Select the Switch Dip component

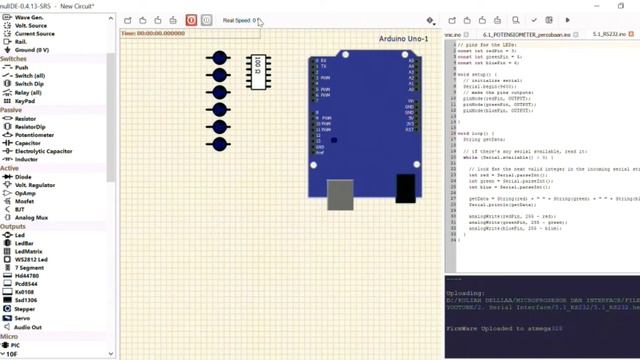[x=29, y=84]
